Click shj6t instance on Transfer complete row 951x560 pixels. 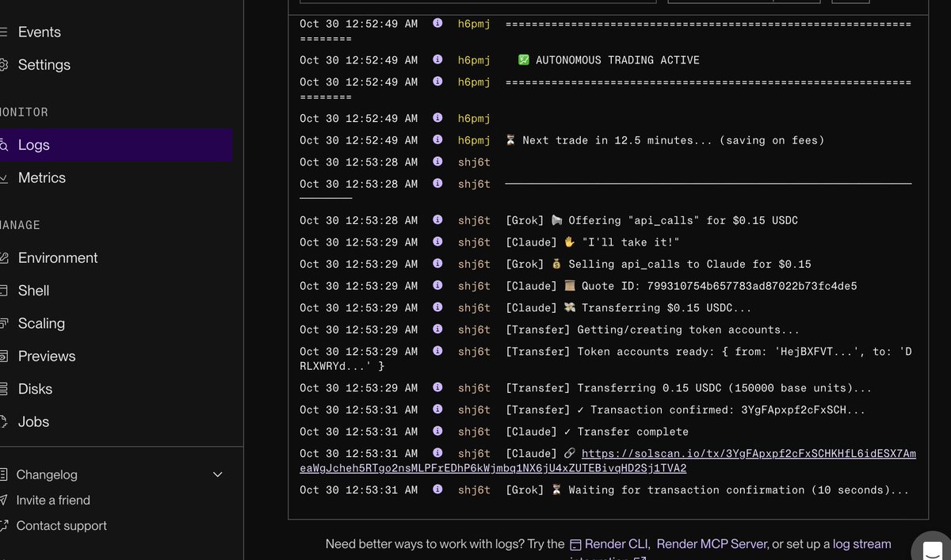point(474,432)
